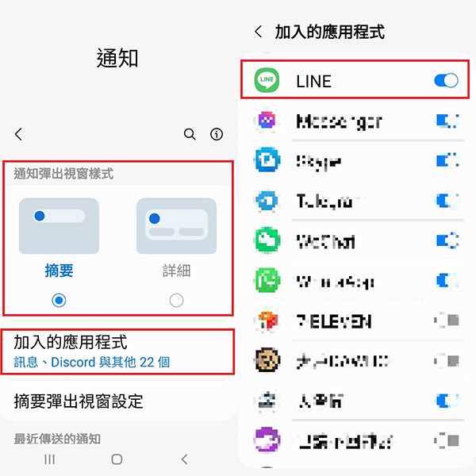Open recent apps with three-bar navigation icon

click(x=50, y=459)
